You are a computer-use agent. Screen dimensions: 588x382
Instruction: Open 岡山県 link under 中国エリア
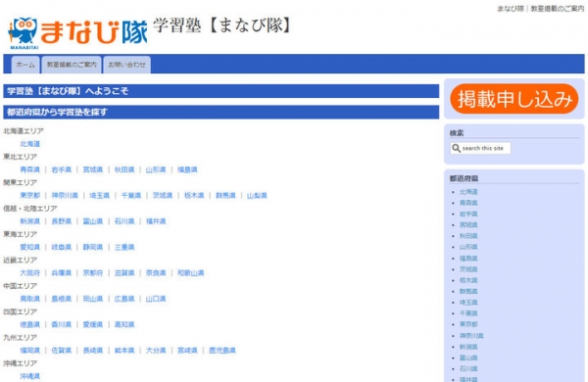[x=93, y=299]
